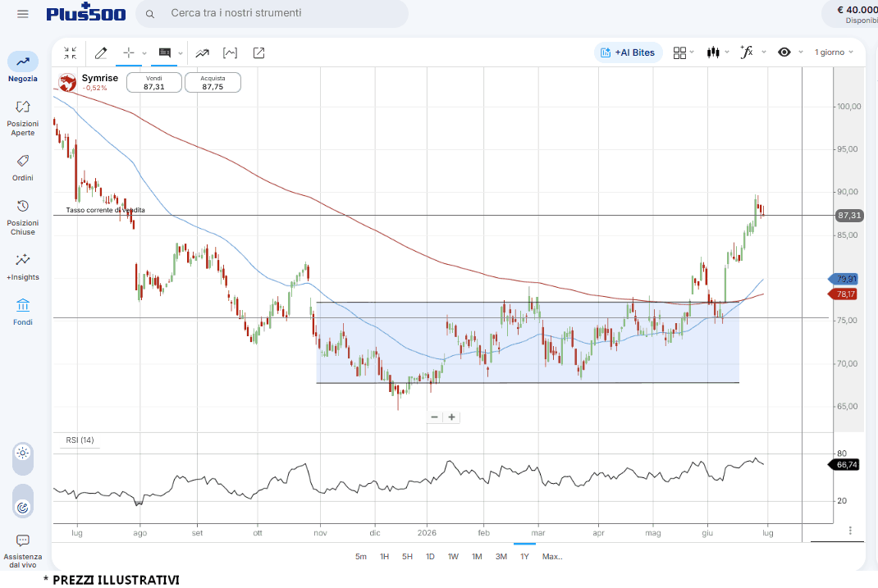
Task: Select the 3M range tab
Action: pyautogui.click(x=501, y=557)
